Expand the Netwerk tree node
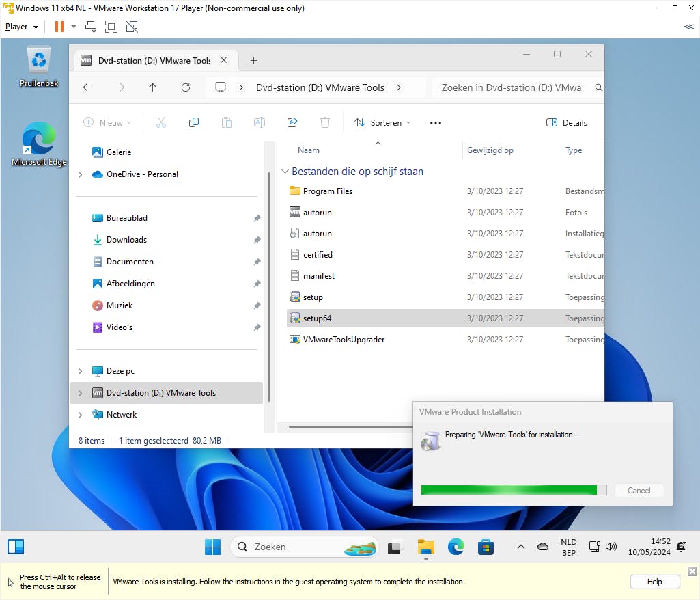 tap(81, 415)
